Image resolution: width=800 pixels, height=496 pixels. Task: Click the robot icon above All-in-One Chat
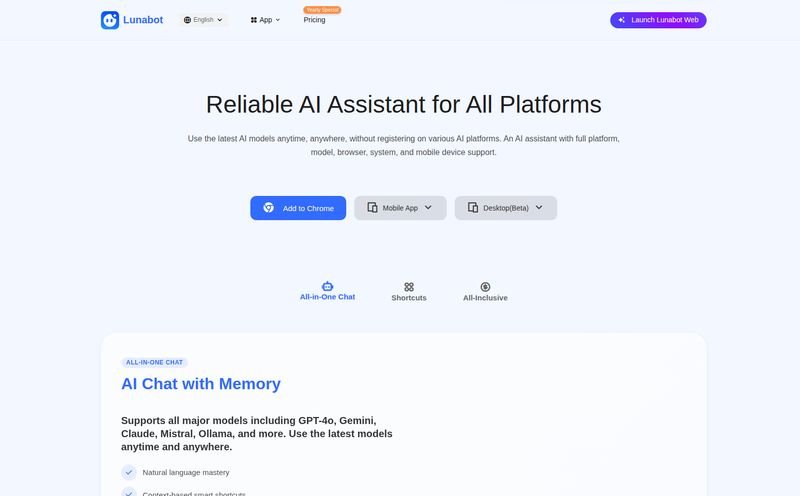coord(328,286)
